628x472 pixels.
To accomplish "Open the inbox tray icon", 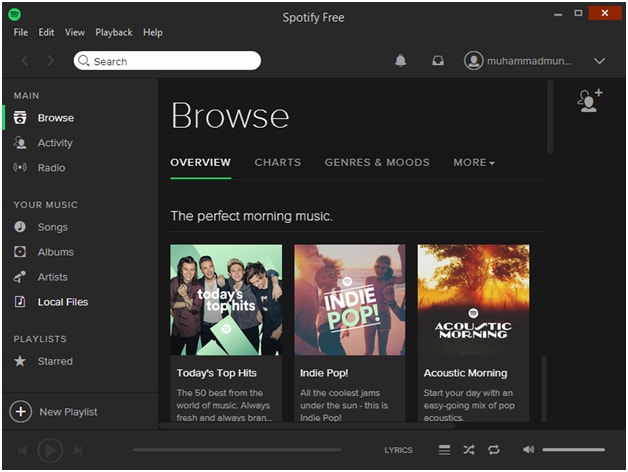I will coord(438,61).
